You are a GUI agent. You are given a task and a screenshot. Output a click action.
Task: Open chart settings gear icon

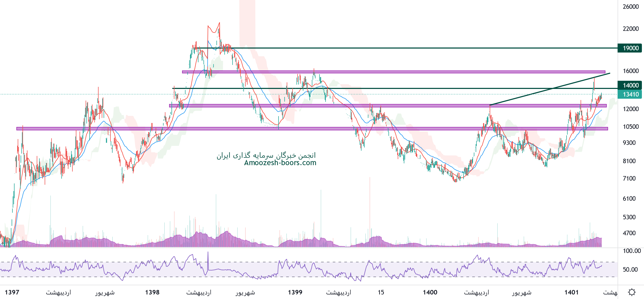pyautogui.click(x=632, y=292)
